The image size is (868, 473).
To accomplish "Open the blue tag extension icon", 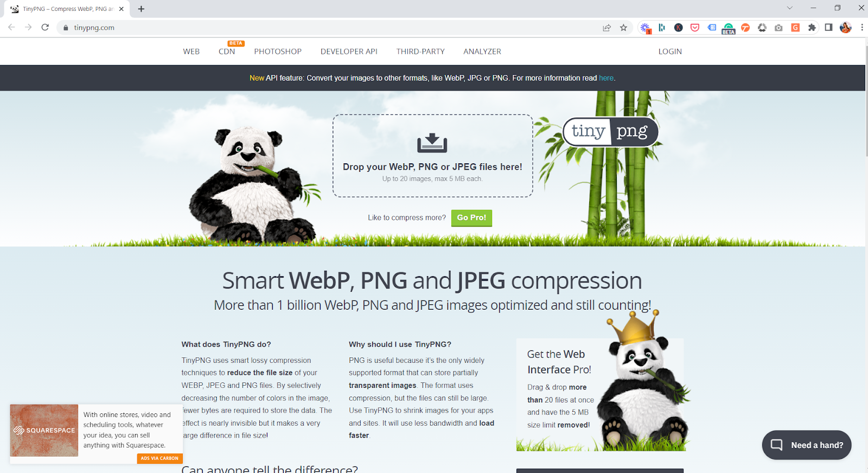I will (712, 28).
